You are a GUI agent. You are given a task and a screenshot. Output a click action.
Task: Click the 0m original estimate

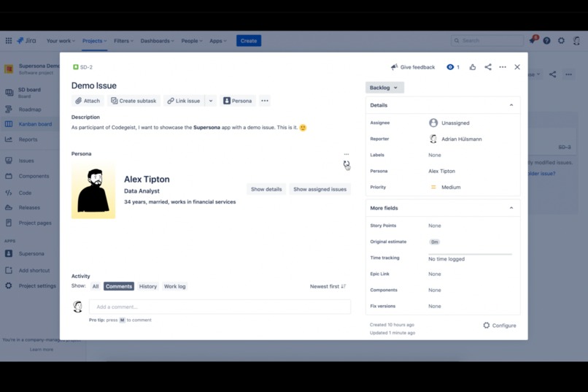(x=434, y=242)
